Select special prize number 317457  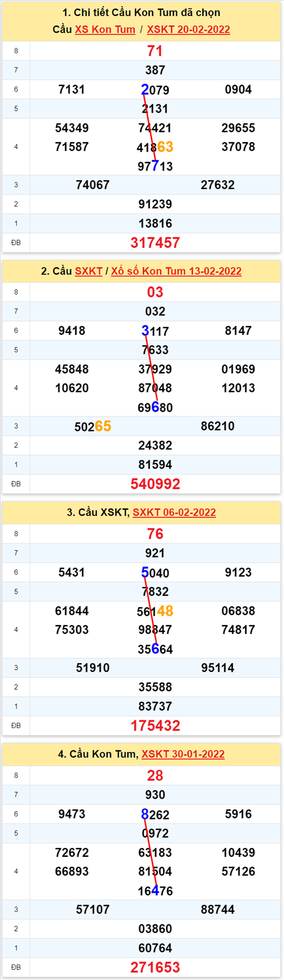point(155,242)
